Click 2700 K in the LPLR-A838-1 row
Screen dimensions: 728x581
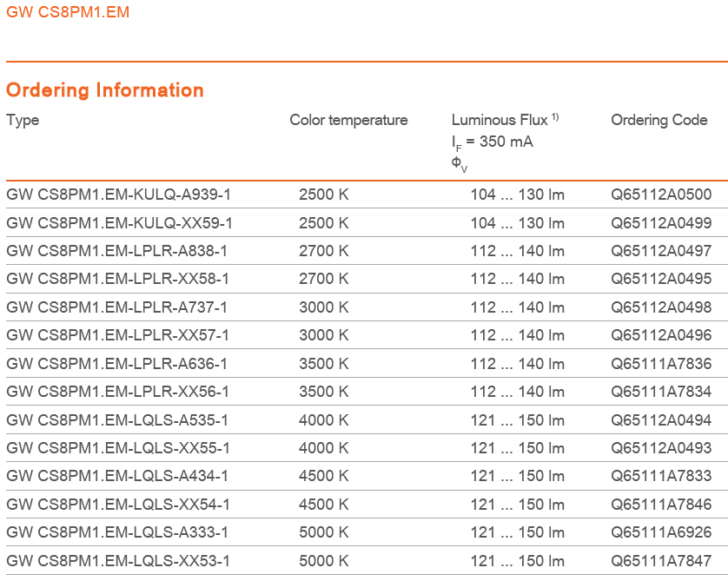pos(324,251)
